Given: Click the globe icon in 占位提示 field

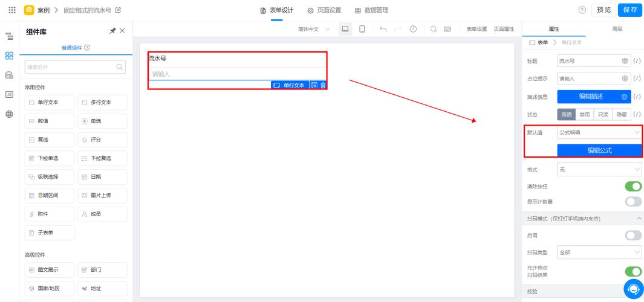Looking at the screenshot, I should [625, 79].
